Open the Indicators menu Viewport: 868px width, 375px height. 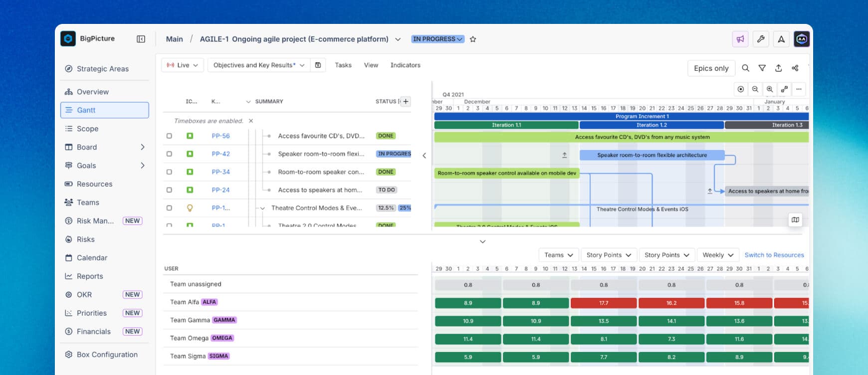(x=406, y=65)
